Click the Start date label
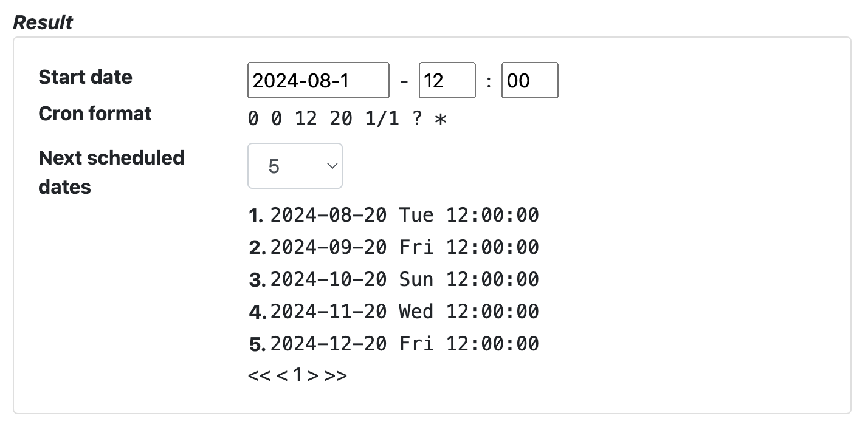Viewport: 868px width, 430px height. (x=85, y=77)
